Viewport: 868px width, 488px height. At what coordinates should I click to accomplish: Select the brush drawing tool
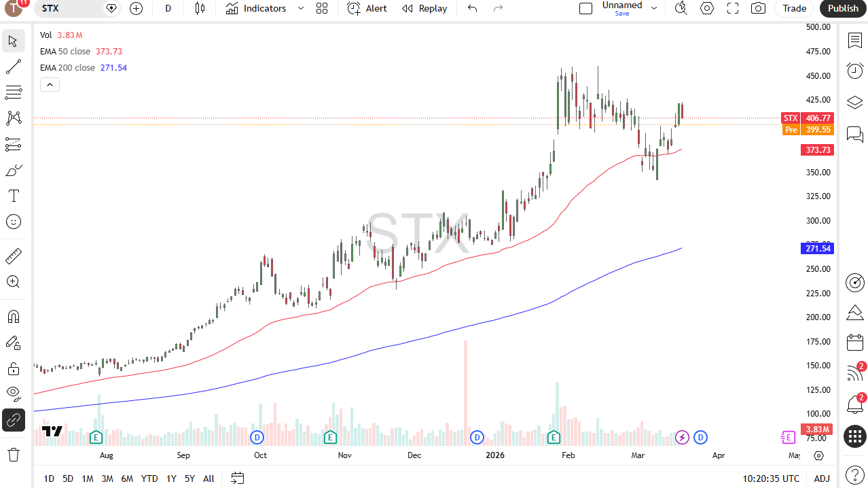pos(13,170)
